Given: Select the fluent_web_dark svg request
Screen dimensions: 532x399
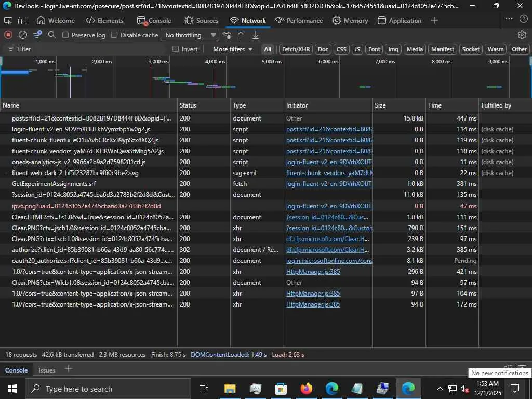Looking at the screenshot, I should tap(75, 172).
